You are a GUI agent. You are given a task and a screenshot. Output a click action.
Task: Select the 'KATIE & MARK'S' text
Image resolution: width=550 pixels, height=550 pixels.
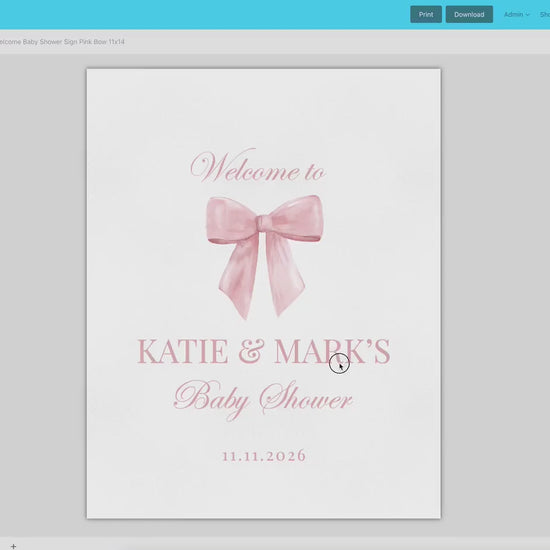click(x=263, y=351)
